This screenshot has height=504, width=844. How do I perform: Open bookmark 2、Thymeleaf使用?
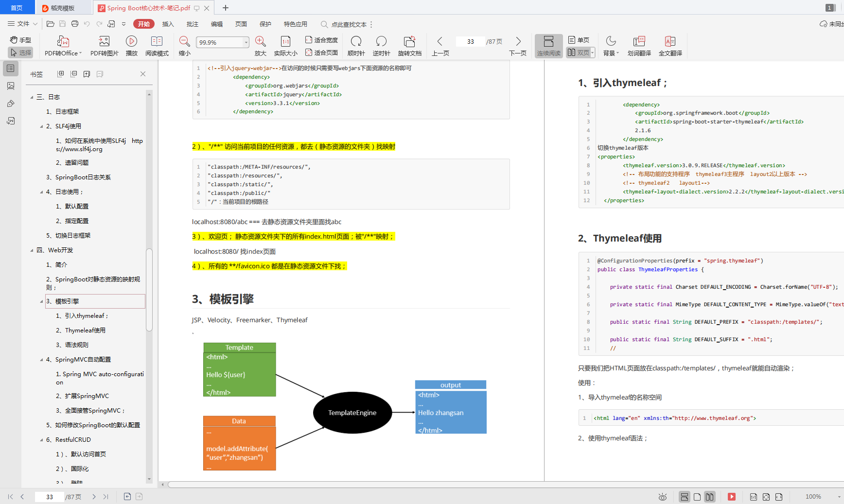pos(80,330)
